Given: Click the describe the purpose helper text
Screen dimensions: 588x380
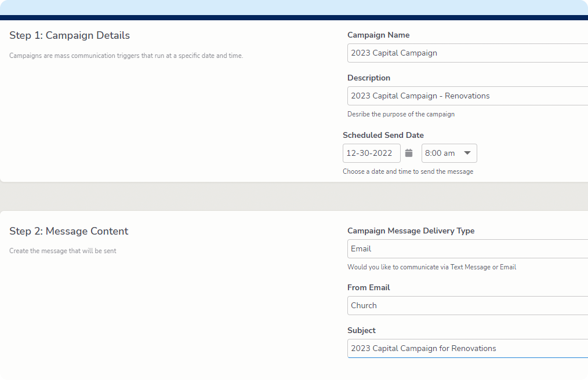Looking at the screenshot, I should pos(401,114).
